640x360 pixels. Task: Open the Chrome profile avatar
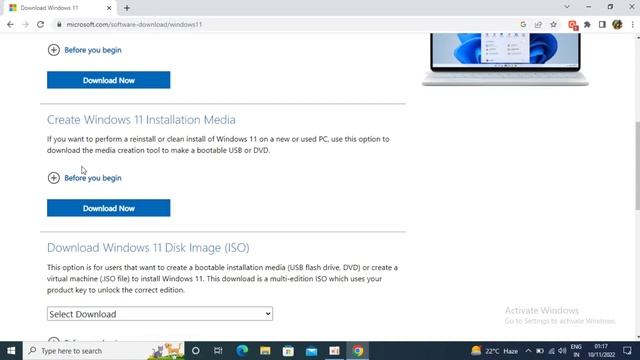pos(617,24)
